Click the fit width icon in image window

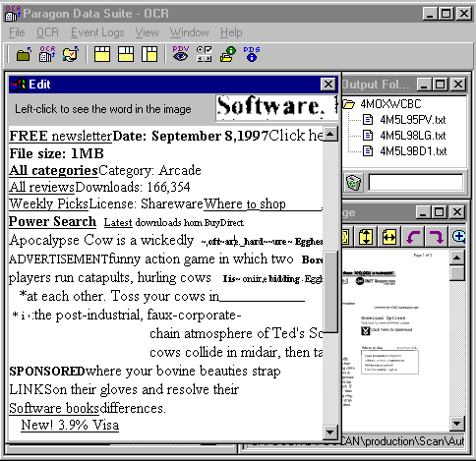[389, 236]
